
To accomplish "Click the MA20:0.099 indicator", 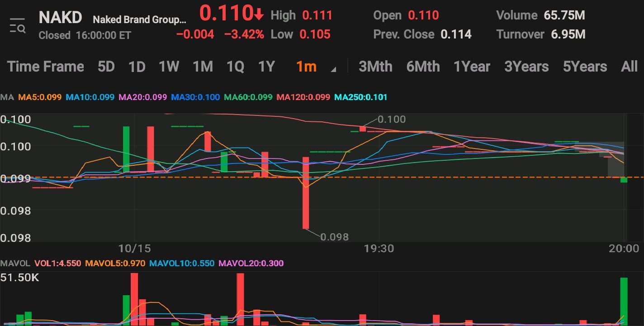I will coord(142,97).
